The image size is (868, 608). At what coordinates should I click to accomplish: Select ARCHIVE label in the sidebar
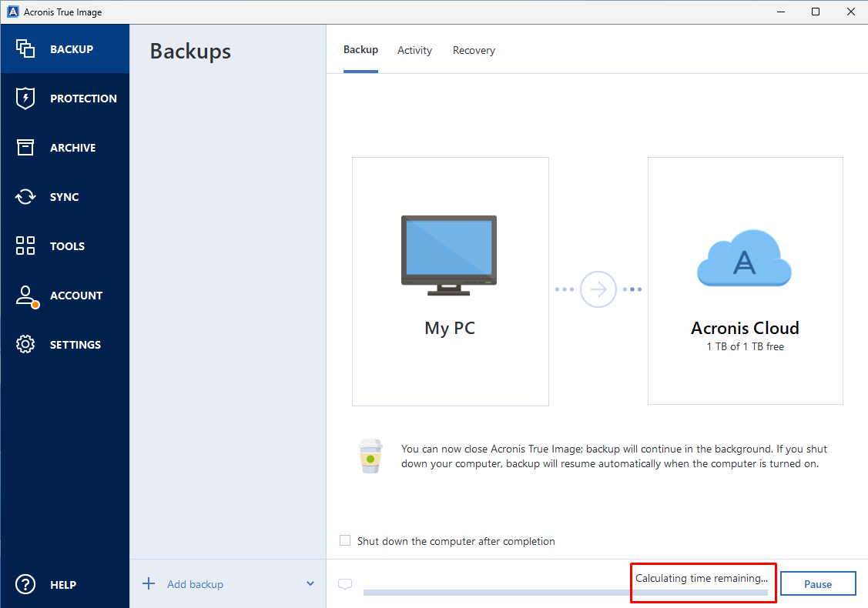click(x=73, y=148)
